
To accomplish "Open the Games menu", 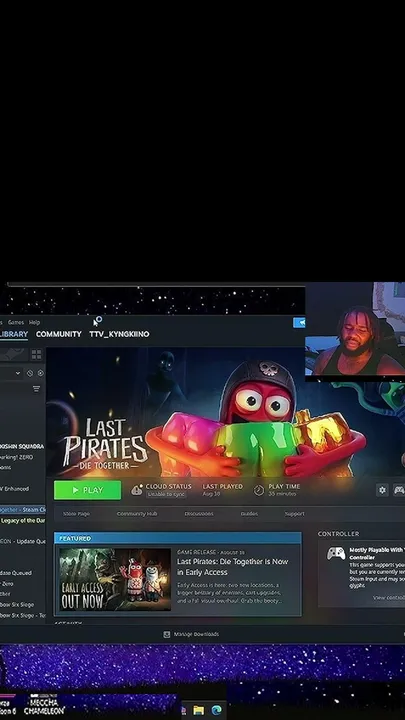I will (x=16, y=322).
